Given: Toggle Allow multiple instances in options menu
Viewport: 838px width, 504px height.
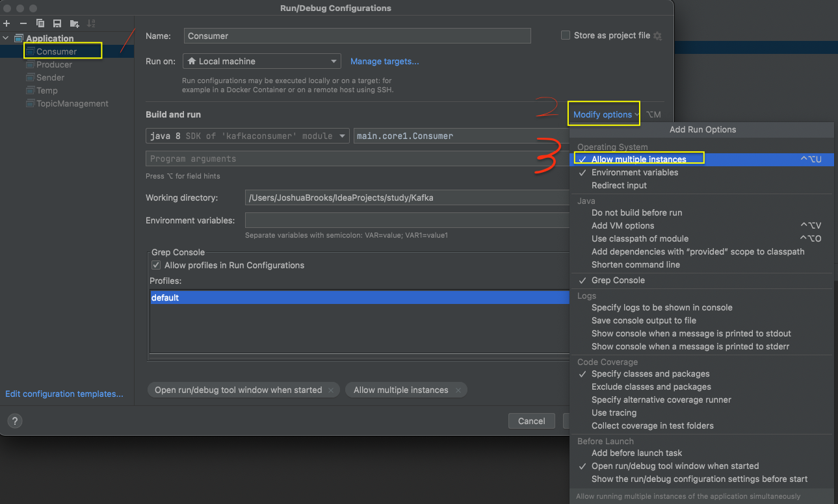Looking at the screenshot, I should pos(638,159).
